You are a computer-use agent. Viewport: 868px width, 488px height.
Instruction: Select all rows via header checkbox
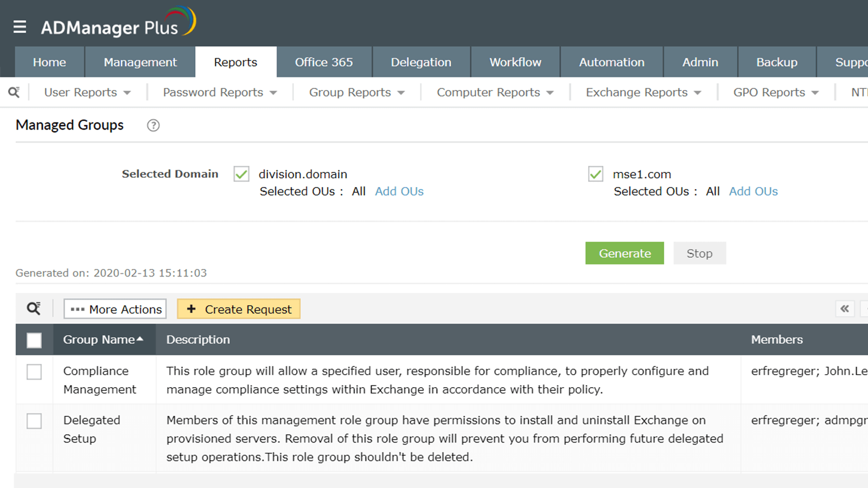[x=34, y=340]
